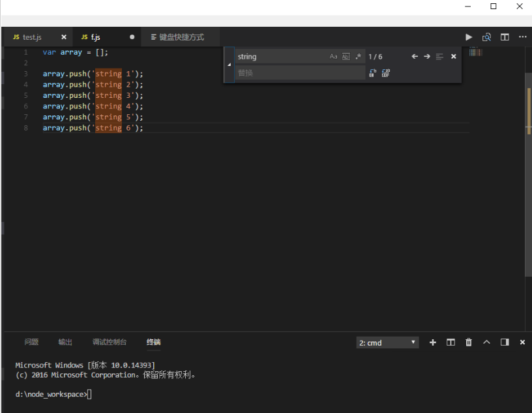Open more editor actions with the ellipsis
The image size is (532, 413).
[522, 37]
